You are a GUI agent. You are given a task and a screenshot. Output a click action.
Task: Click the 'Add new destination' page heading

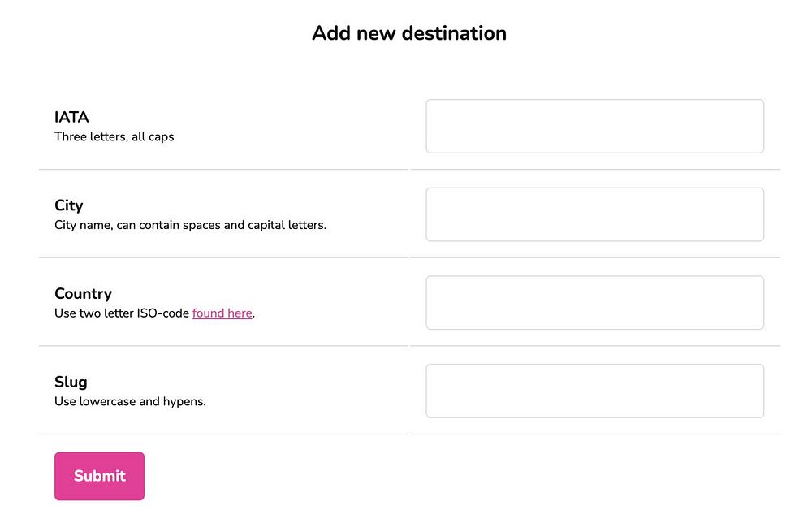tap(408, 33)
